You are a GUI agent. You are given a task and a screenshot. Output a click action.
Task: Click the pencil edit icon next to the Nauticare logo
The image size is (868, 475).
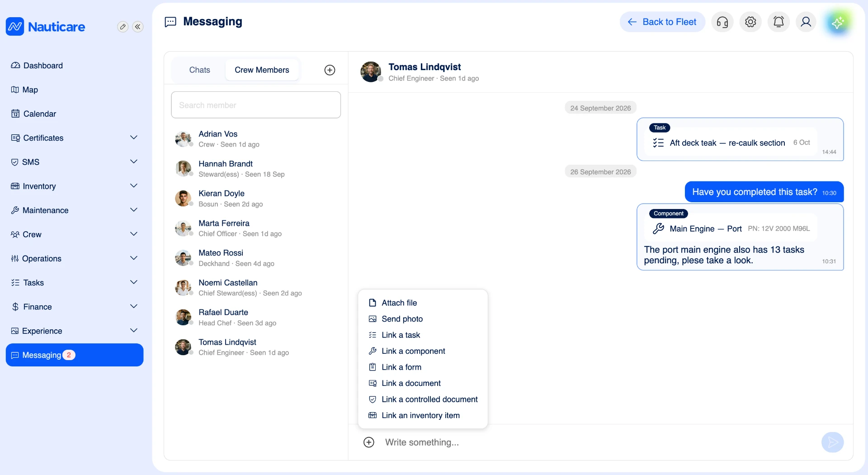(123, 27)
